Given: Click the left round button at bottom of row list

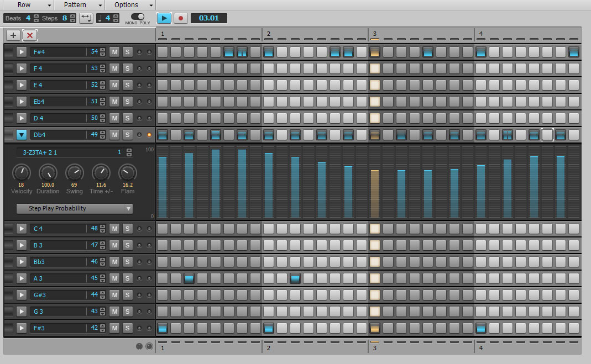Looking at the screenshot, I should (139, 346).
